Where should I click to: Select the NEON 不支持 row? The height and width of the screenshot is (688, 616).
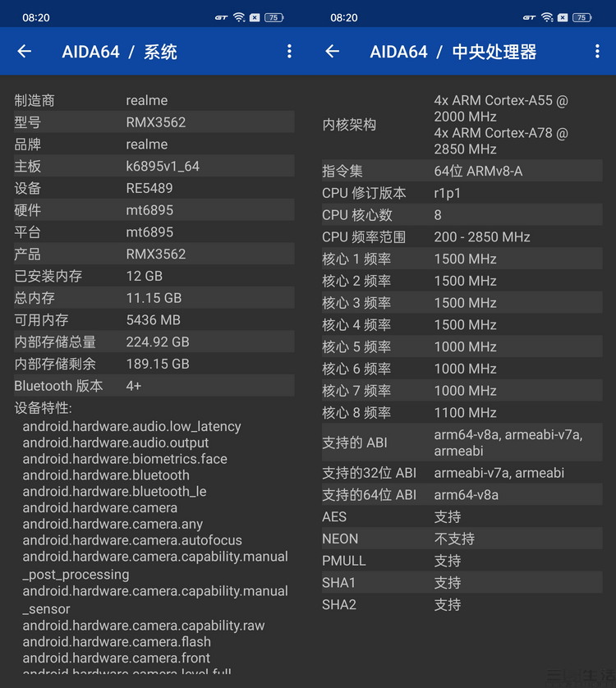[462, 539]
